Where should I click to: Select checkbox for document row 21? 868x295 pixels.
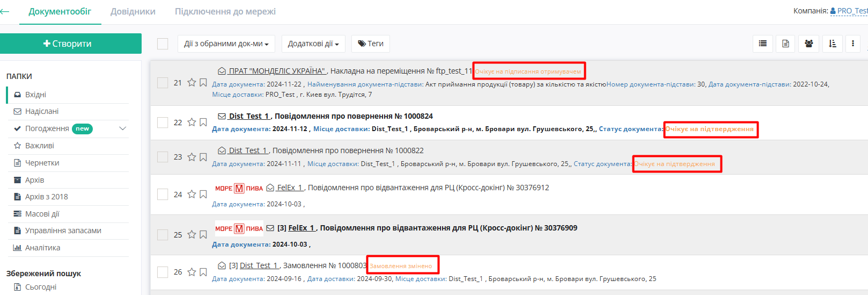coord(163,83)
